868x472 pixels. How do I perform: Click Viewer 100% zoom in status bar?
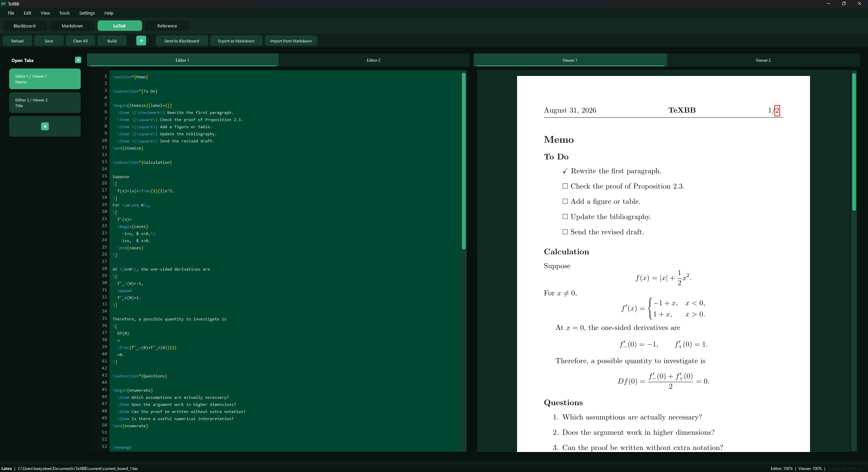click(810, 468)
